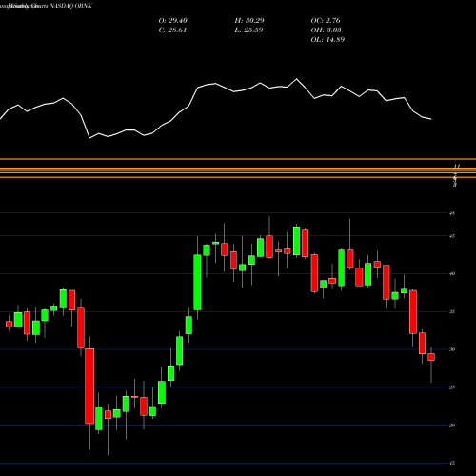Select the tallest red candle dropping to 20
Viewport: 476px width, 476px height.
89,386
